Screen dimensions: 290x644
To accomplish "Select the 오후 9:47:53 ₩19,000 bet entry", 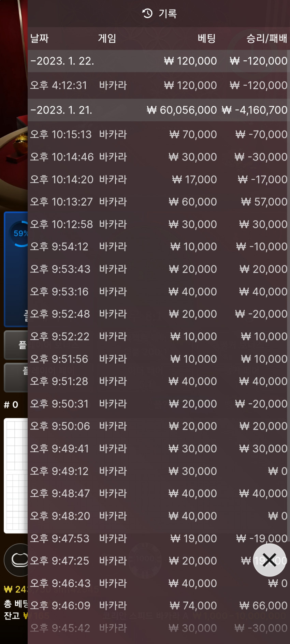I will pos(159,538).
